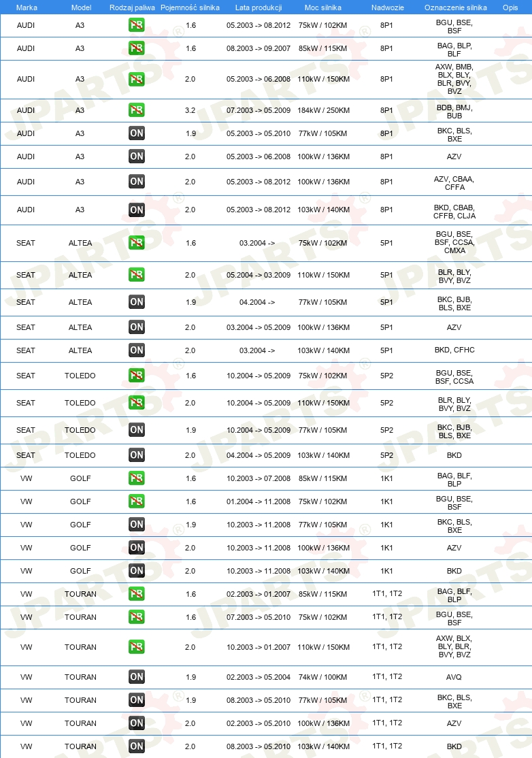Click the date cell 10.2003 -> 07.2008

[x=259, y=478]
